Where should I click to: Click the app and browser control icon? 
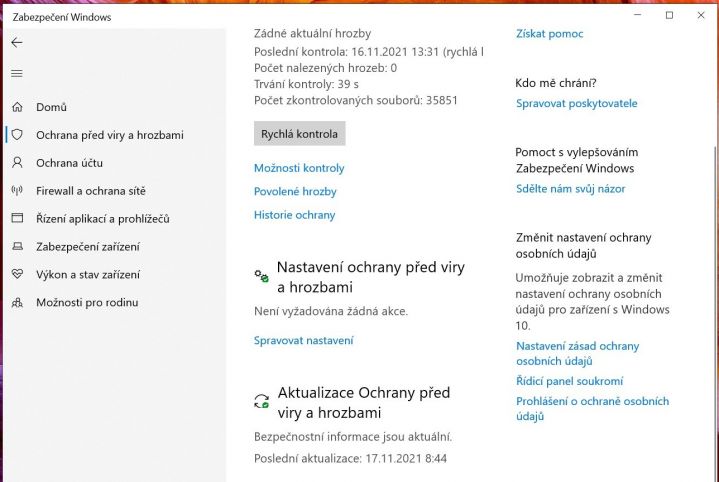coord(17,218)
